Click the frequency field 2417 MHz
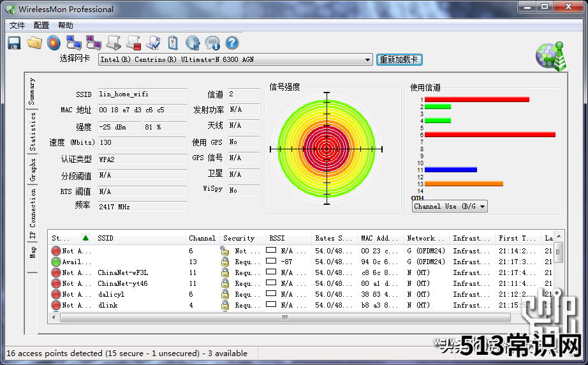This screenshot has height=365, width=588. 142,207
